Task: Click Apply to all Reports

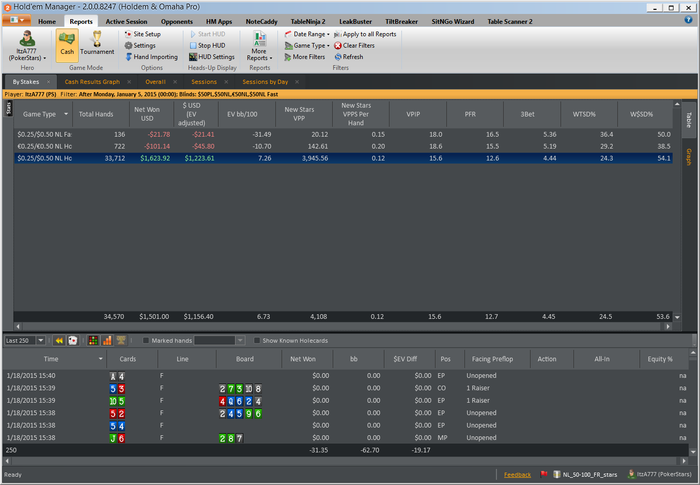Action: 365,34
